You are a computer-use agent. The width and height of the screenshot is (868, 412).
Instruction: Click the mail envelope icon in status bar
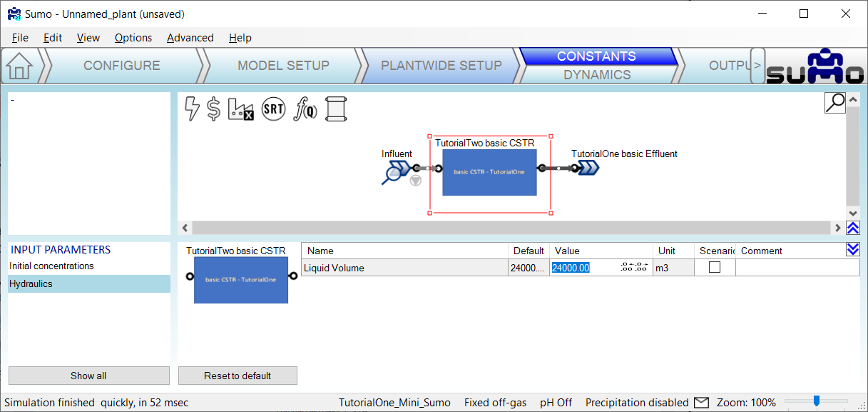click(701, 403)
